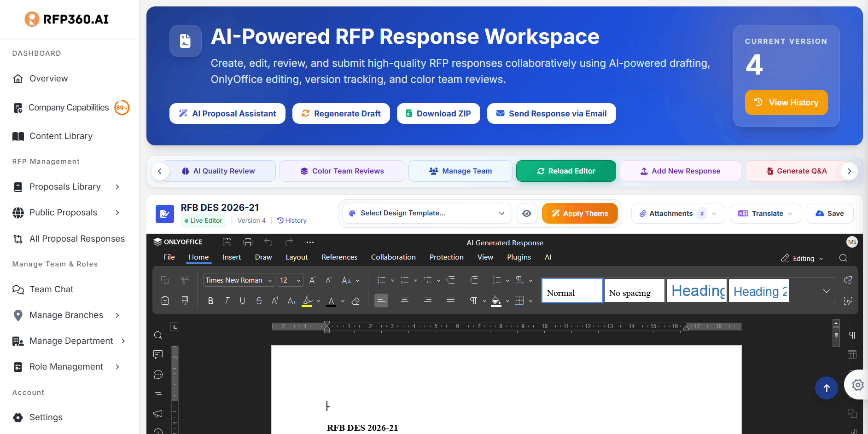Apply the paragraph shading paint bucket color
This screenshot has height=434, width=868.
point(496,301)
